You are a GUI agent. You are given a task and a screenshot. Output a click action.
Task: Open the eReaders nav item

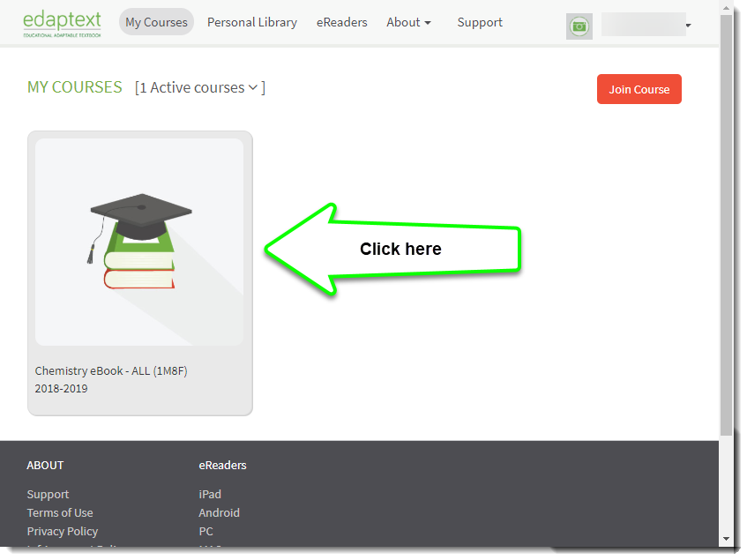341,22
